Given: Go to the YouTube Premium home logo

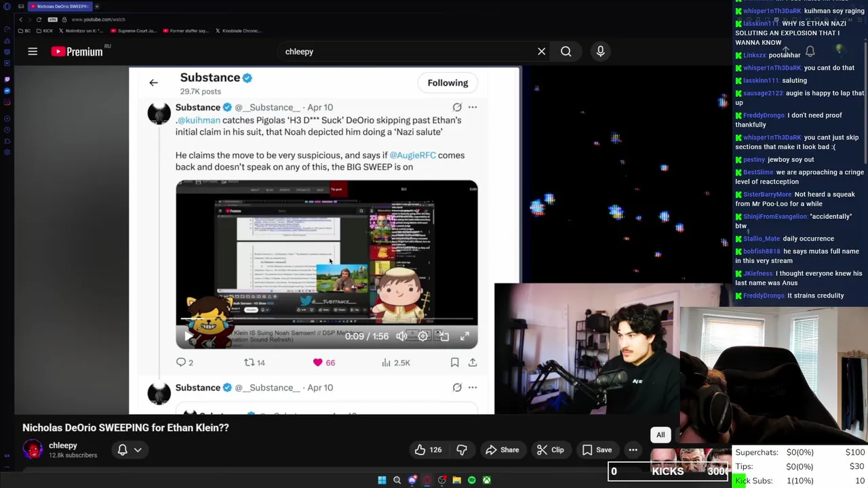Looking at the screenshot, I should [76, 52].
